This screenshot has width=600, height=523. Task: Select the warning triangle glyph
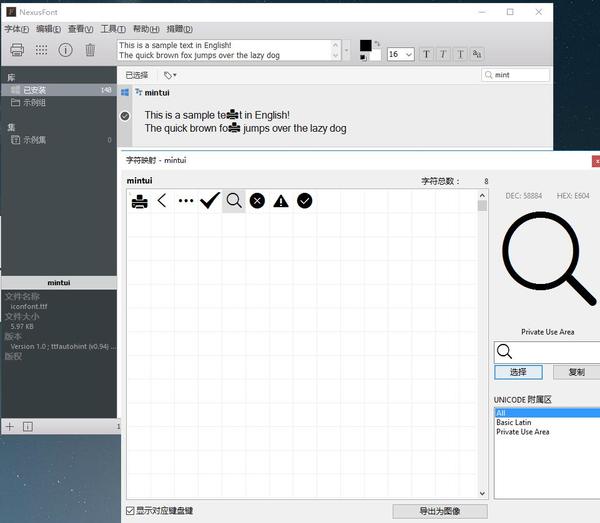pyautogui.click(x=281, y=200)
